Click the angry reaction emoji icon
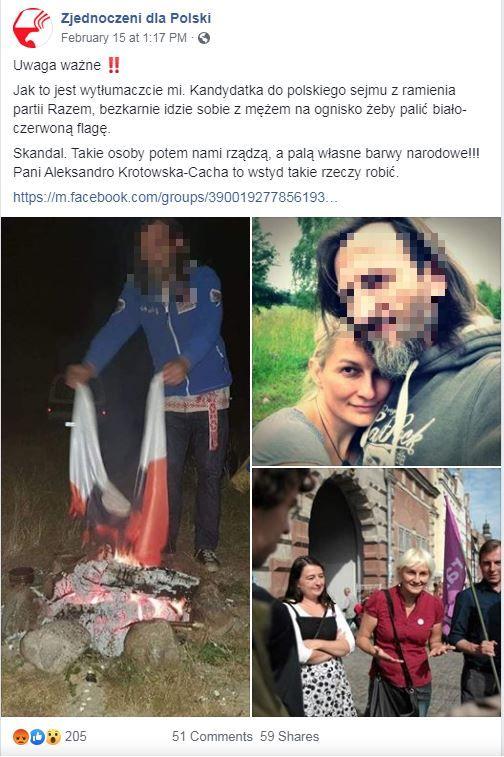This screenshot has width=504, height=757. click(21, 736)
